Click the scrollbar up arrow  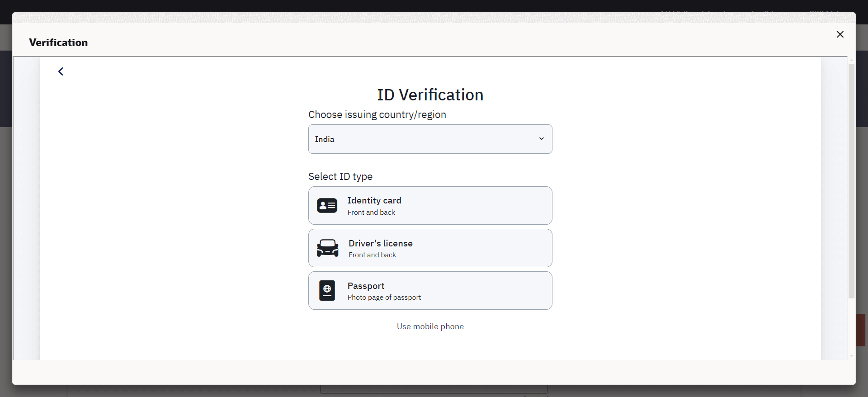(851, 60)
